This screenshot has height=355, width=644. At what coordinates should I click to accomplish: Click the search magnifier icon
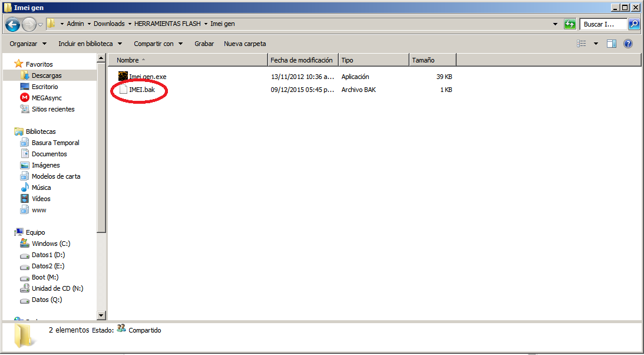tap(633, 24)
